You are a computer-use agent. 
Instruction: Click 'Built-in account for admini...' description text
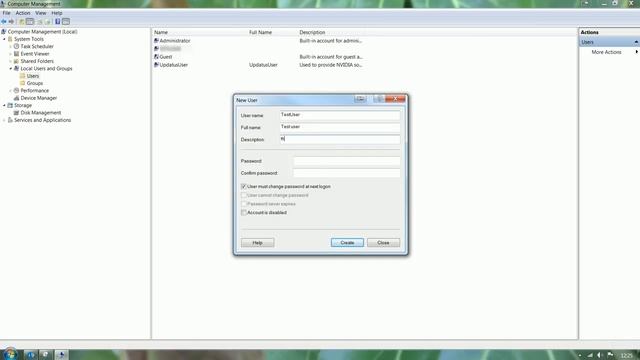(x=331, y=40)
